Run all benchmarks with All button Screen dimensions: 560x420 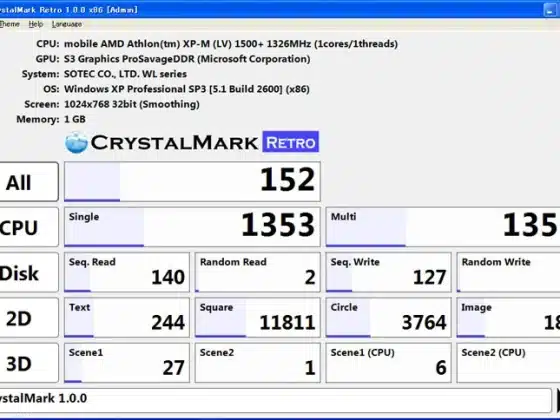(x=29, y=182)
